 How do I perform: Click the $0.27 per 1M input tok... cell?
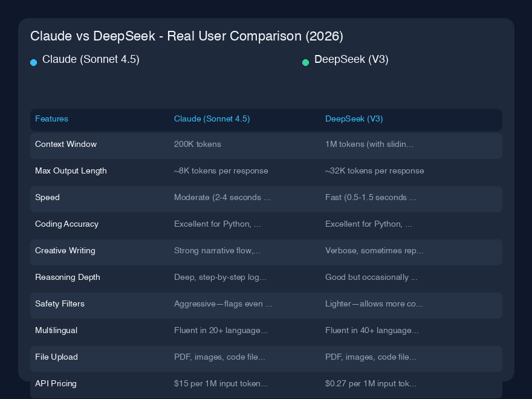371,383
